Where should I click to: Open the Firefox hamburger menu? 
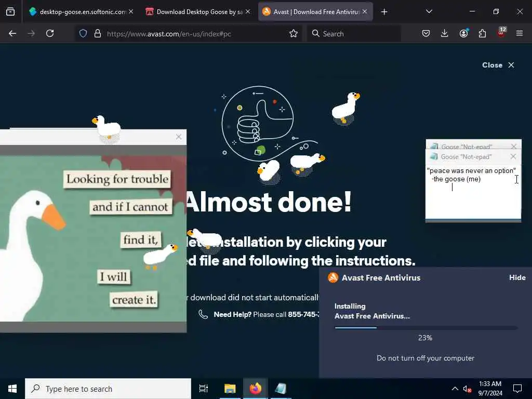[x=520, y=33]
